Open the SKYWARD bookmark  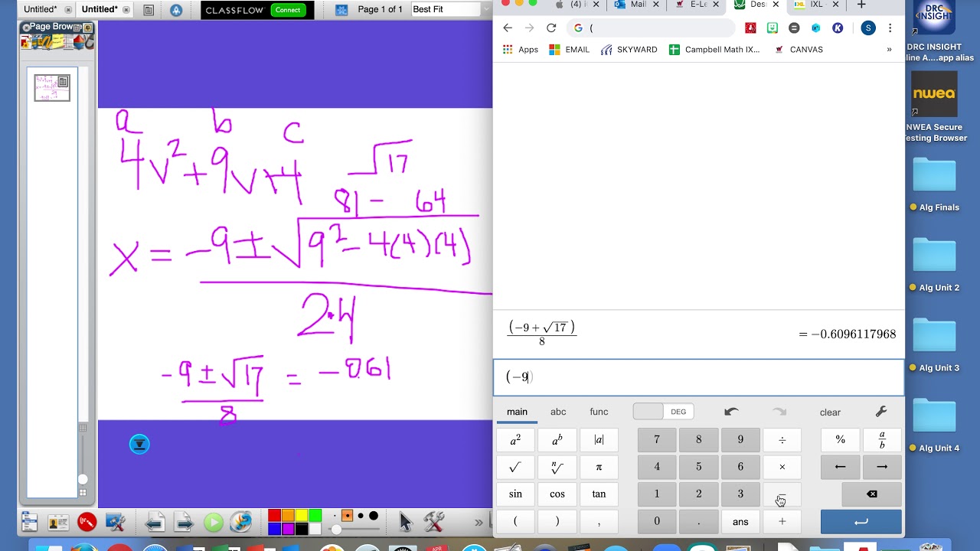click(629, 49)
